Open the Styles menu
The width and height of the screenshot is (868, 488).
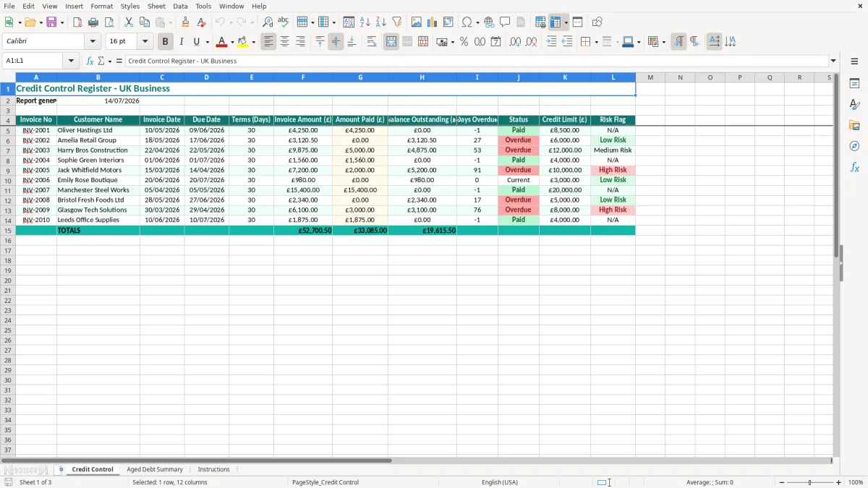pyautogui.click(x=130, y=6)
